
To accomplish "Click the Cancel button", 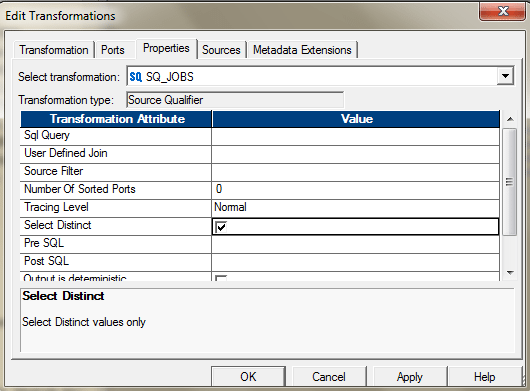I will (x=329, y=376).
